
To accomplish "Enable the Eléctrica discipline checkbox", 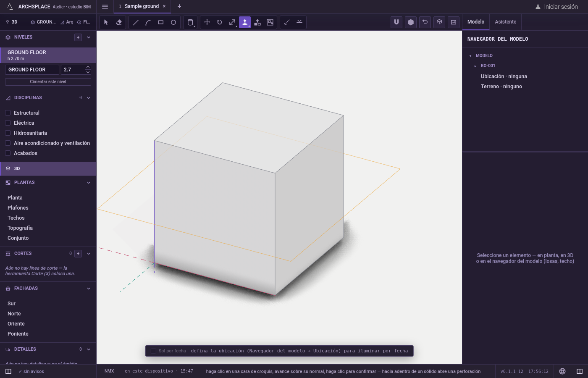I will [x=8, y=123].
